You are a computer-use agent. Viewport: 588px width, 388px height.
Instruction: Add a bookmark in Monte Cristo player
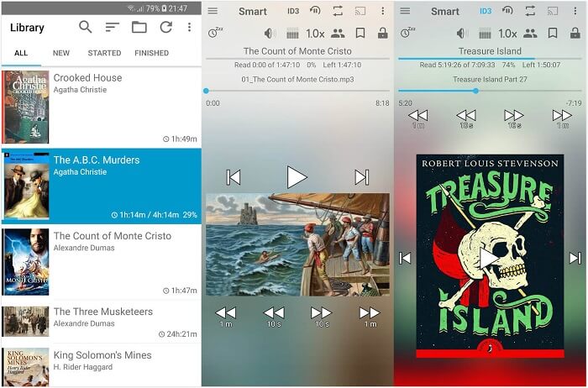pos(360,34)
